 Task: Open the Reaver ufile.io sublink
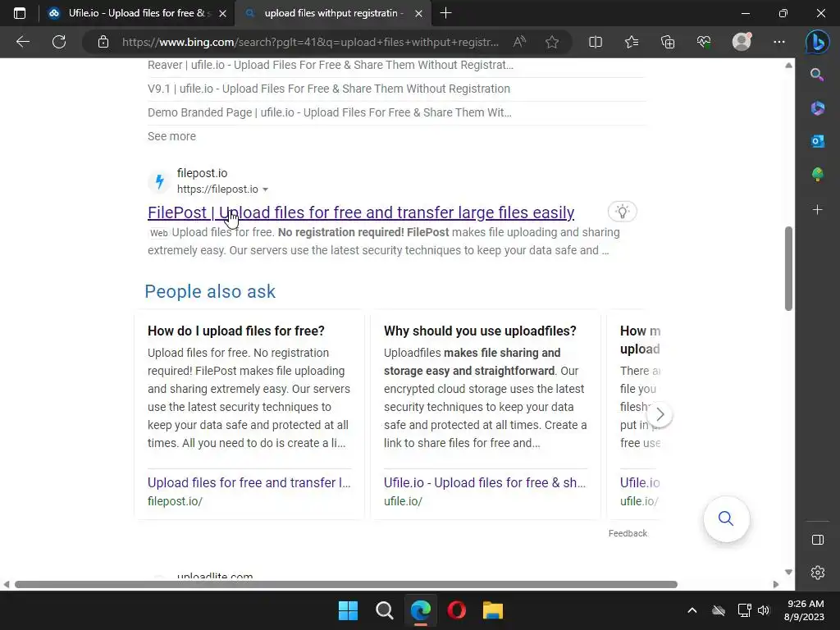tap(331, 65)
